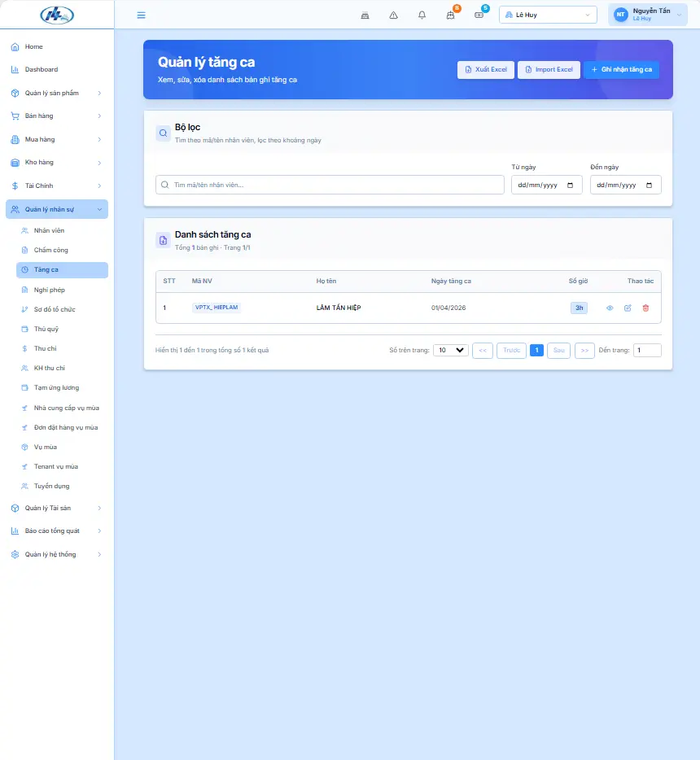700x760 pixels.
Task: Open Từ ngày calendar picker icon
Action: 570,186
